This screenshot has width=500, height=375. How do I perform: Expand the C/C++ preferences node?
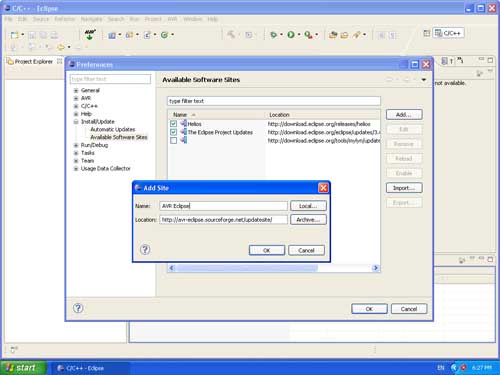[x=76, y=106]
